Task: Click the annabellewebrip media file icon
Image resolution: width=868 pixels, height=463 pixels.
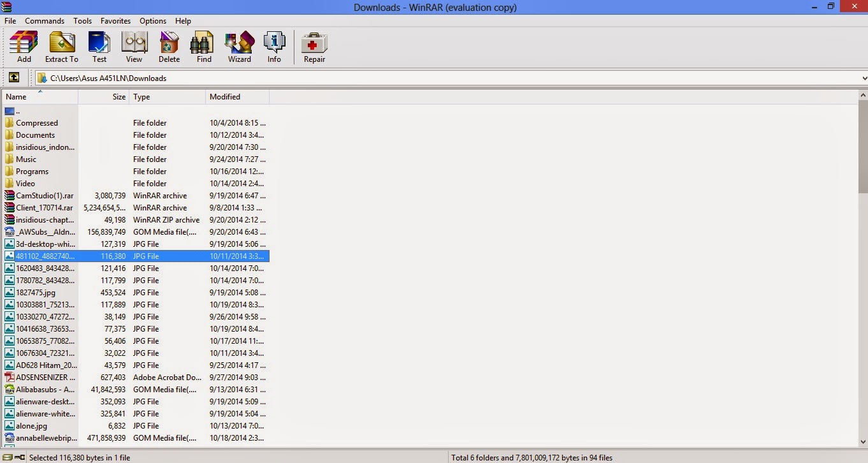Action: [x=9, y=438]
